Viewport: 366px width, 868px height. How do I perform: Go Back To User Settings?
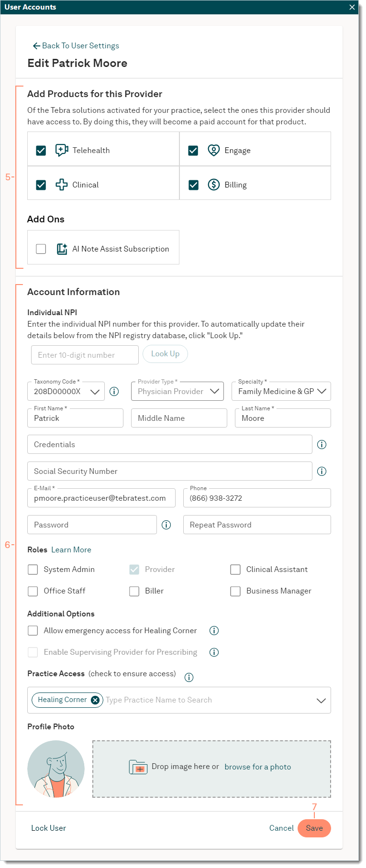(x=76, y=46)
